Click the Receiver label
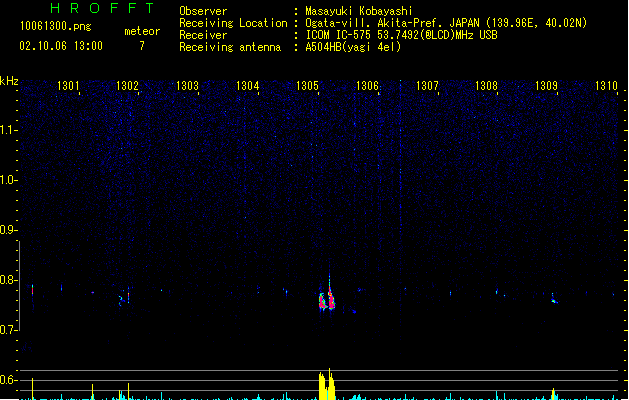 [x=203, y=35]
